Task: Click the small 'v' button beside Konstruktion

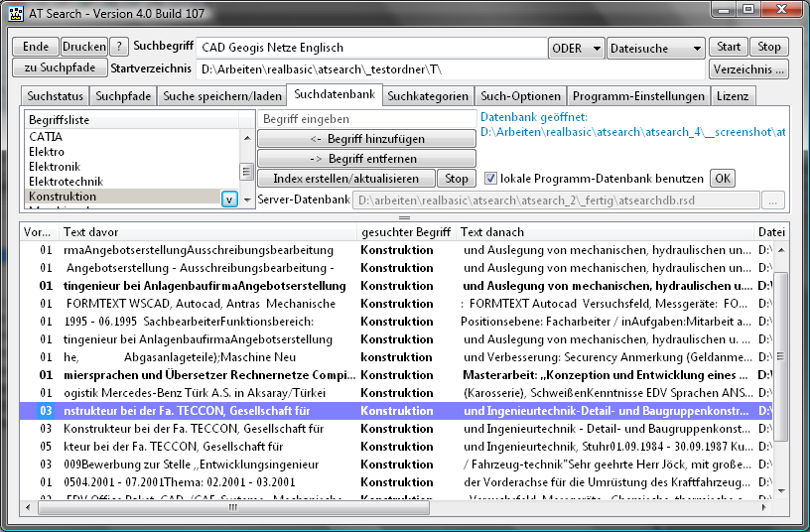Action: pyautogui.click(x=229, y=199)
